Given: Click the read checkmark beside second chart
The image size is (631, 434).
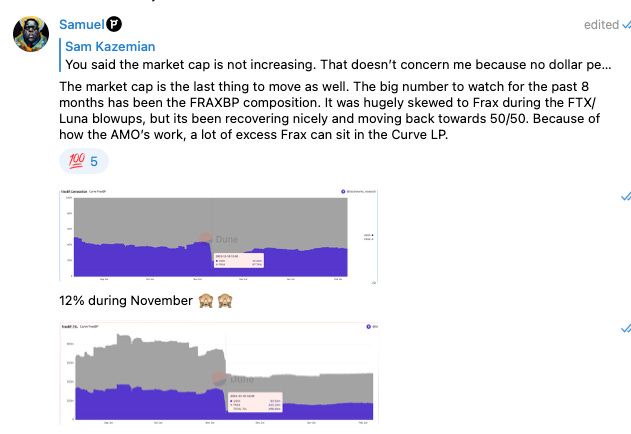Looking at the screenshot, I should (x=626, y=328).
